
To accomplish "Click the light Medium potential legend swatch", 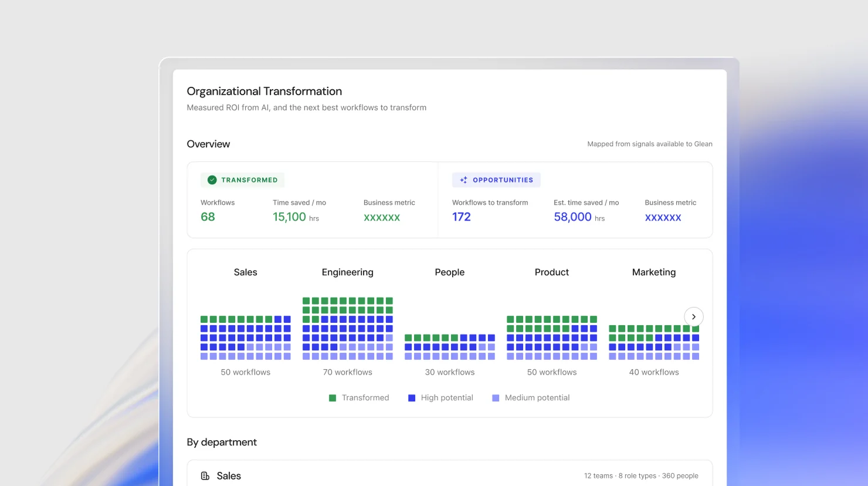I will [x=496, y=398].
